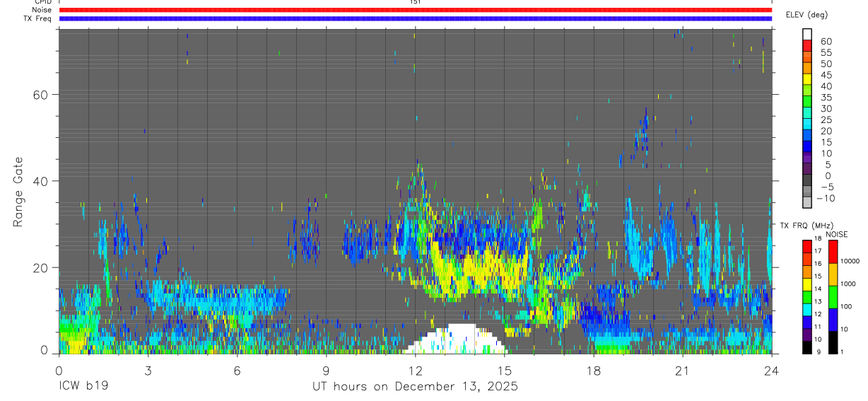Image resolution: width=868 pixels, height=401 pixels.
Task: Click the "15" hour tick on the UT axis
Action: (505, 370)
